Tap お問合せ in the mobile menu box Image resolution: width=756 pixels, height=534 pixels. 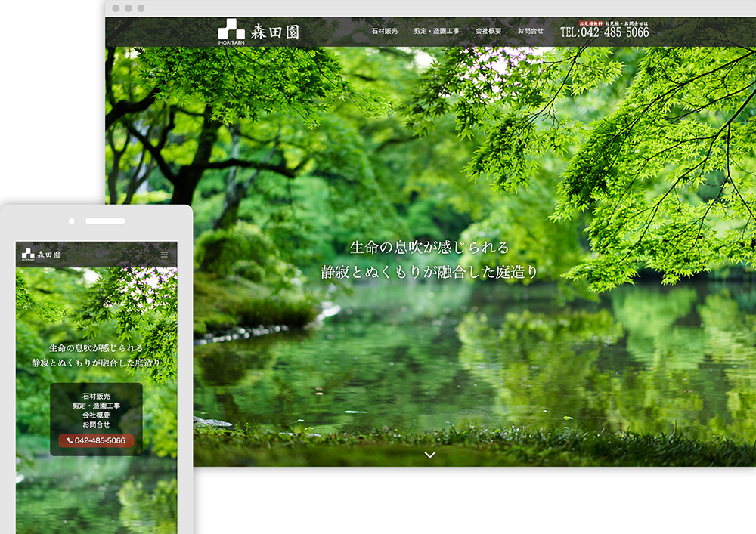[x=96, y=424]
